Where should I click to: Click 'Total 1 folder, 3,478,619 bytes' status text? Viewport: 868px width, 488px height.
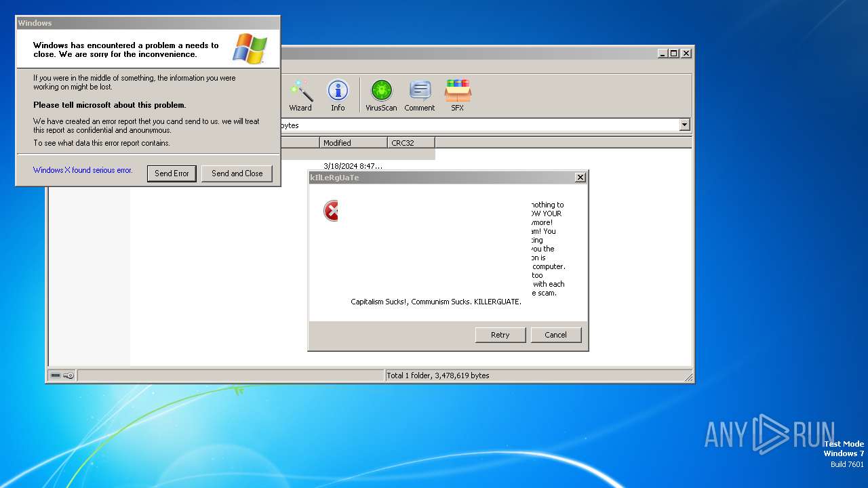point(437,375)
